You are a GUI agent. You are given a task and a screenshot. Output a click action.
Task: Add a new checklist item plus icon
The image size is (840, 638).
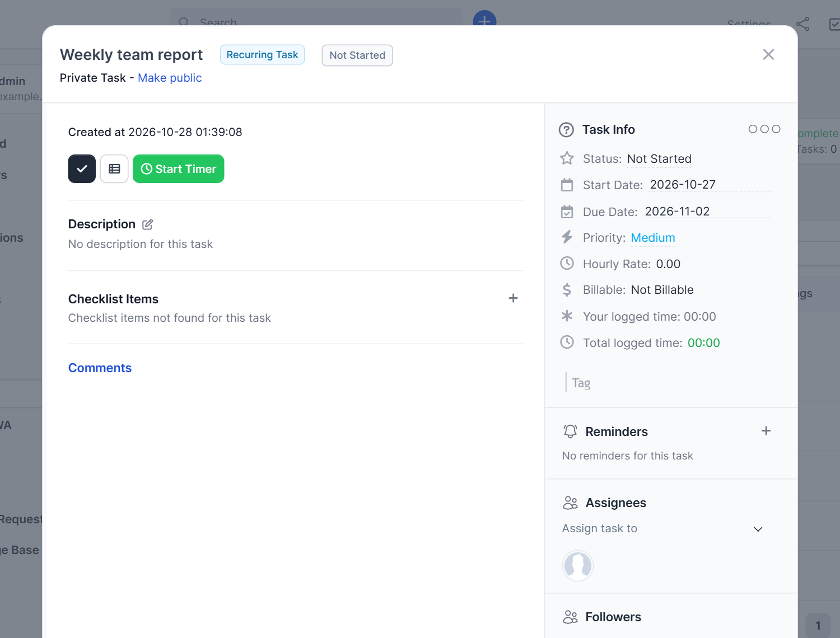click(x=513, y=298)
